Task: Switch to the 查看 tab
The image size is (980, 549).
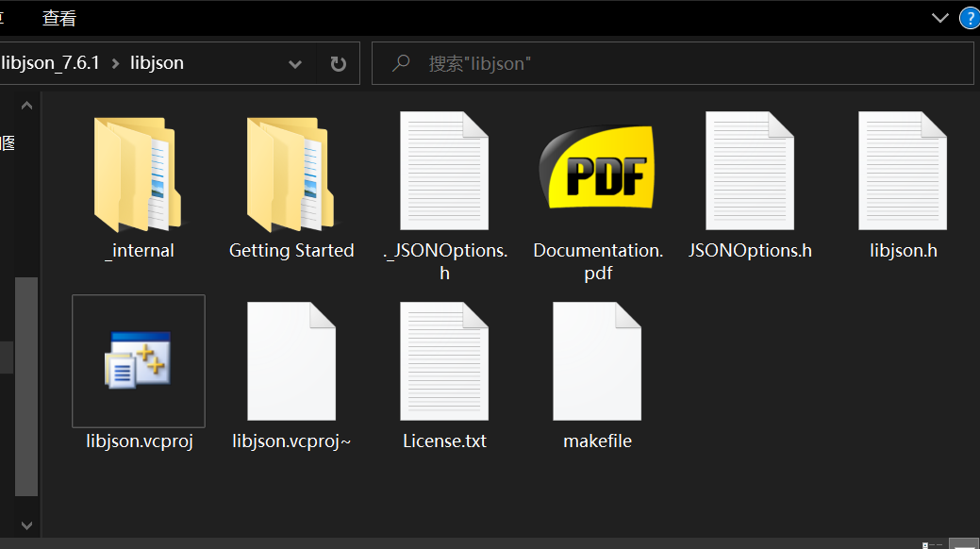Action: coord(59,18)
